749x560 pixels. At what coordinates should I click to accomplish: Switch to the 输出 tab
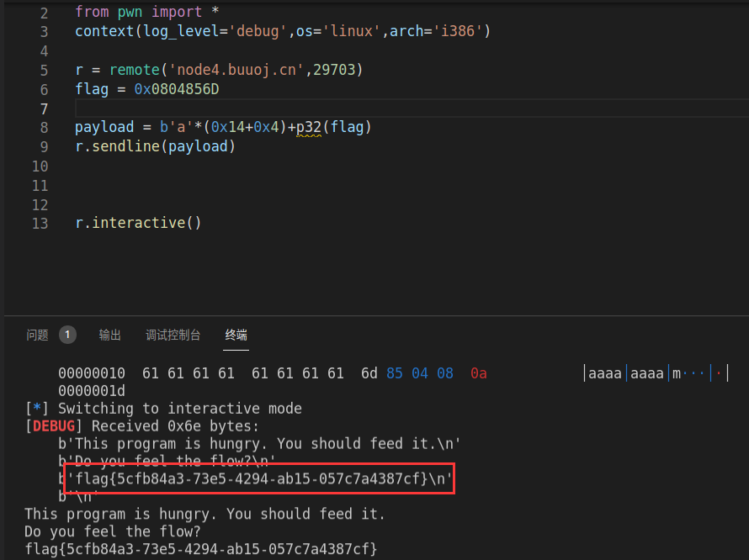[x=110, y=335]
